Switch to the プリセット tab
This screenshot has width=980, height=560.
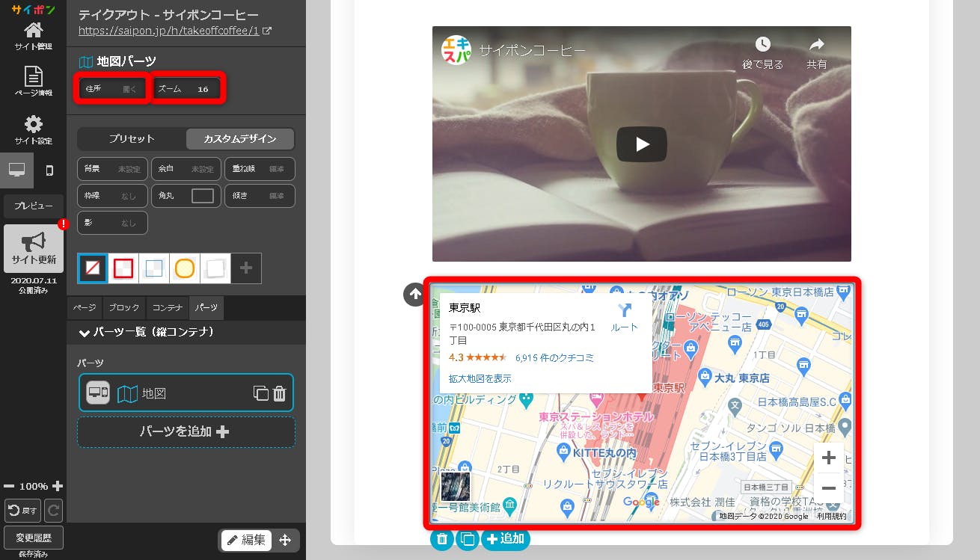point(132,139)
